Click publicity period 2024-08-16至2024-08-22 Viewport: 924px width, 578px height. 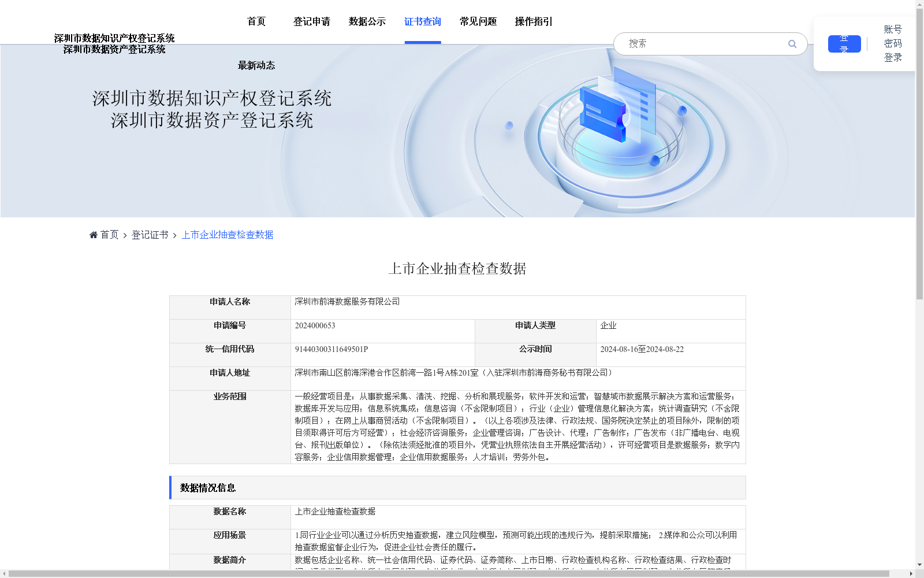pos(642,349)
